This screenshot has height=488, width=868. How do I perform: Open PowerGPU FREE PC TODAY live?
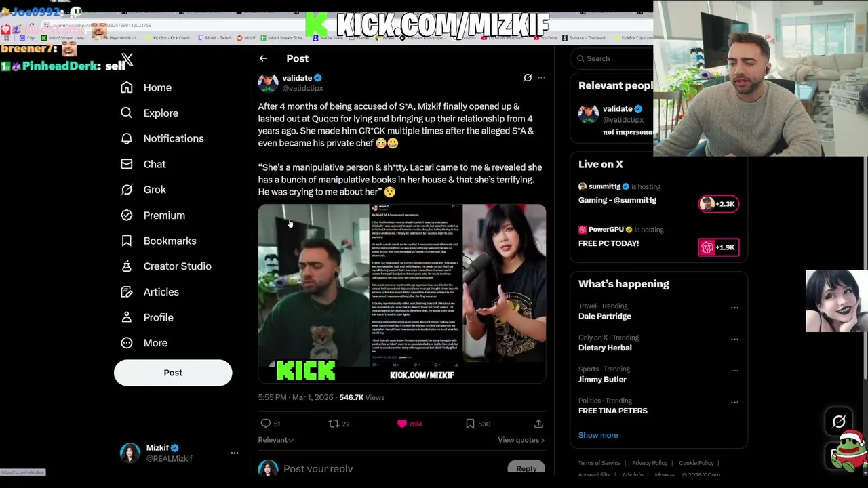point(608,243)
